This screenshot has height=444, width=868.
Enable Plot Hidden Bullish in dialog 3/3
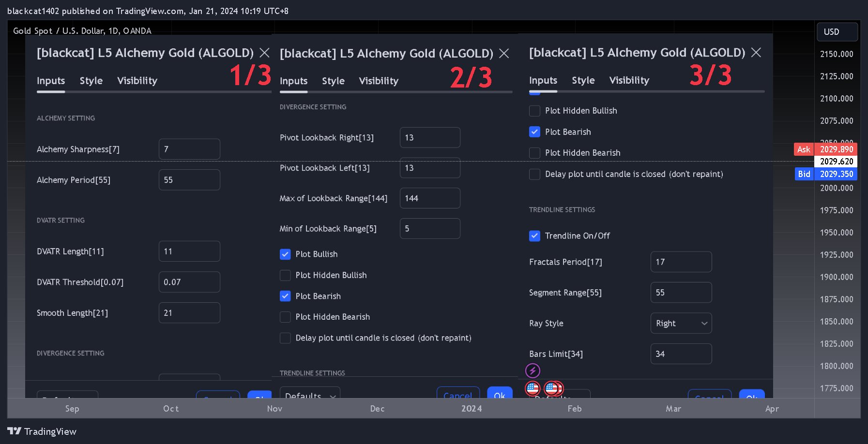(x=534, y=111)
